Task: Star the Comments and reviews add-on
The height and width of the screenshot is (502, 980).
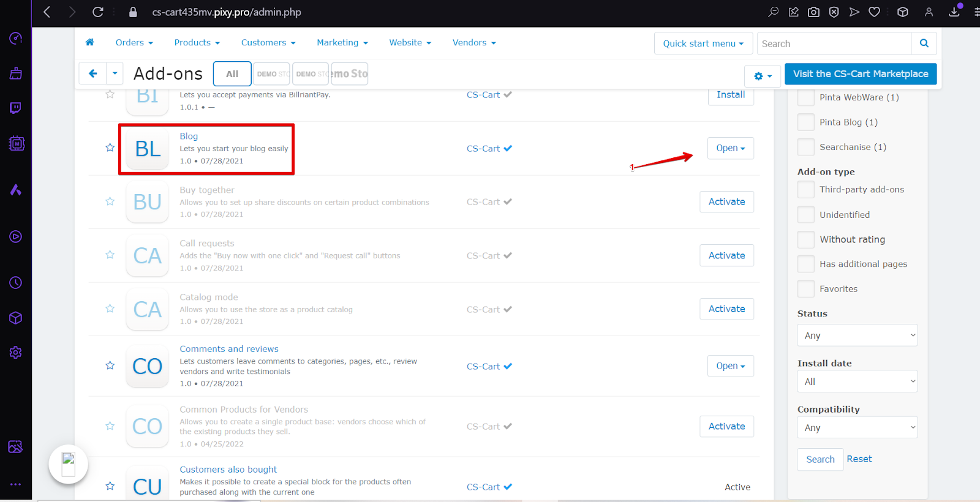Action: [x=110, y=365]
